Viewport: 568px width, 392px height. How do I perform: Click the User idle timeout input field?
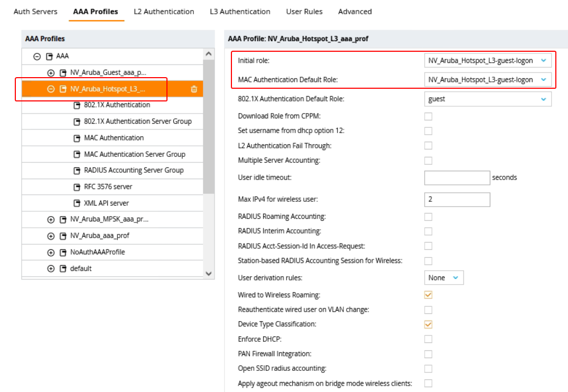click(x=457, y=178)
